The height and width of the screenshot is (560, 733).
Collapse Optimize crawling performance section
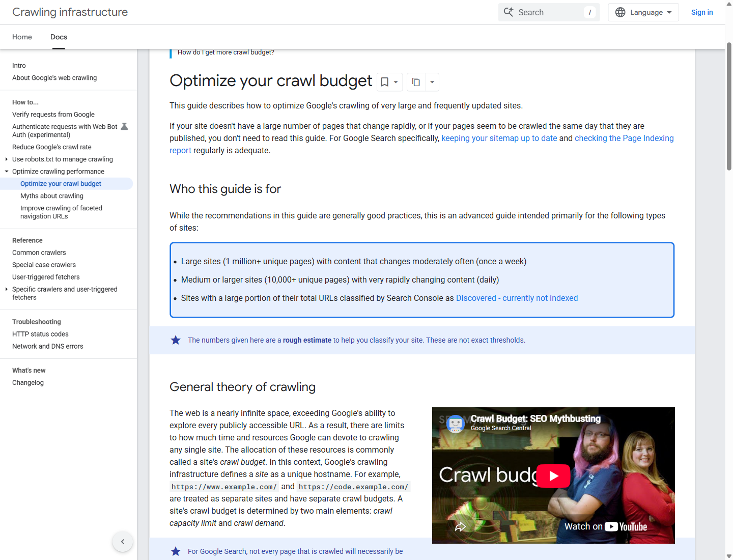6,172
